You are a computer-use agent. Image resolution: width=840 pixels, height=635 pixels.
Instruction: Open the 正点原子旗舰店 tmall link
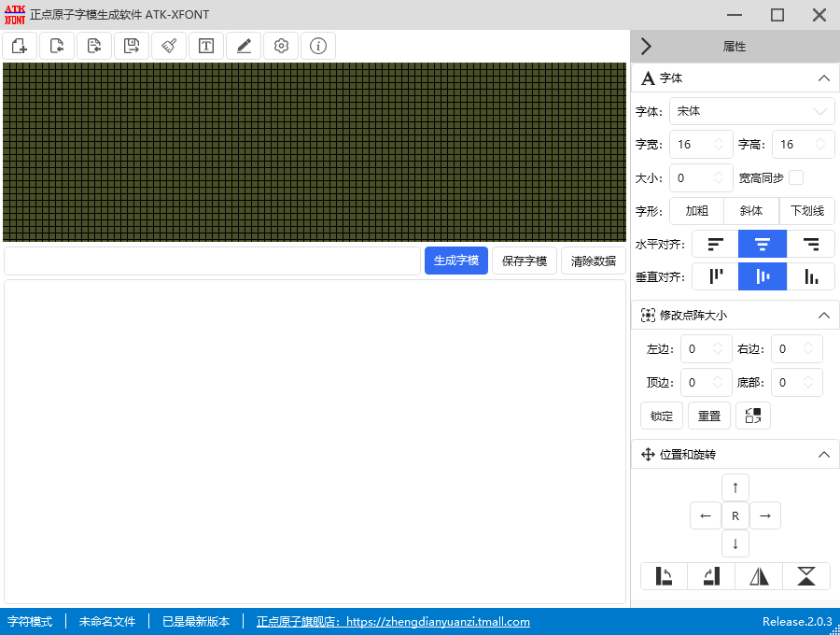pyautogui.click(x=393, y=622)
